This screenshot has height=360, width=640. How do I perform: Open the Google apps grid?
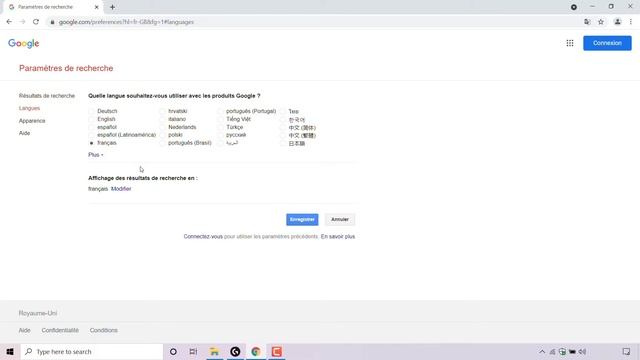point(570,43)
